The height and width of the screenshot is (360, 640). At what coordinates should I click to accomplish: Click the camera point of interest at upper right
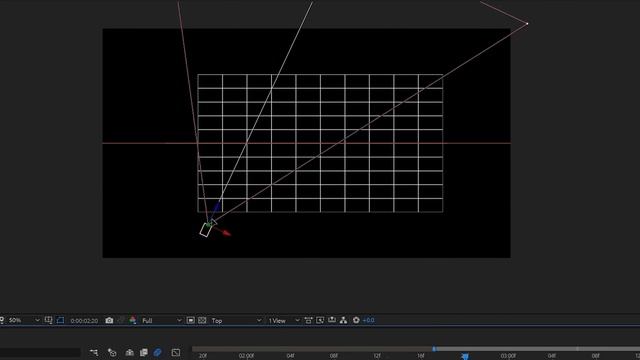coord(527,24)
